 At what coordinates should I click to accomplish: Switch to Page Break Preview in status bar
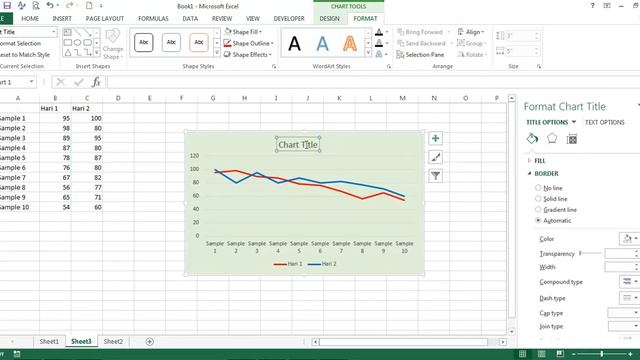tap(560, 354)
